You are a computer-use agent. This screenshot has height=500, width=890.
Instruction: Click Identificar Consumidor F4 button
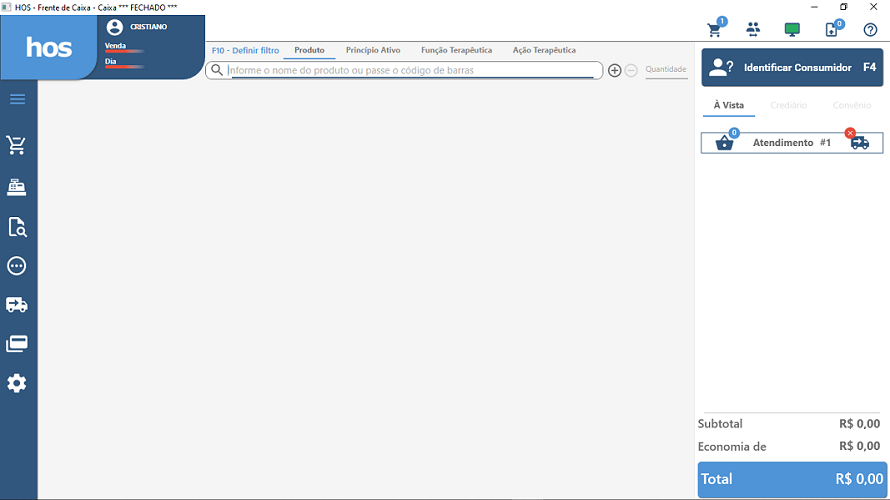(792, 67)
